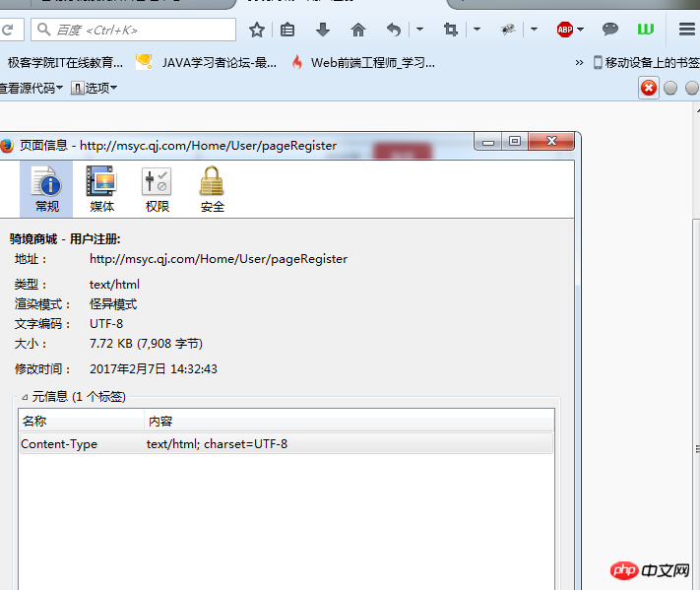Viewport: 700px width, 590px height.
Task: Close the page info dialog
Action: (x=551, y=142)
